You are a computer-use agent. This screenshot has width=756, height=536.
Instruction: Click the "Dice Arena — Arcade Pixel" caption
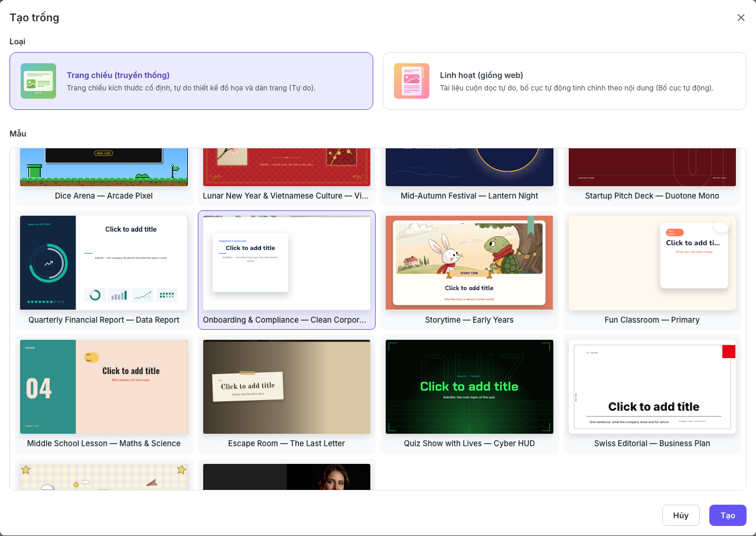104,196
